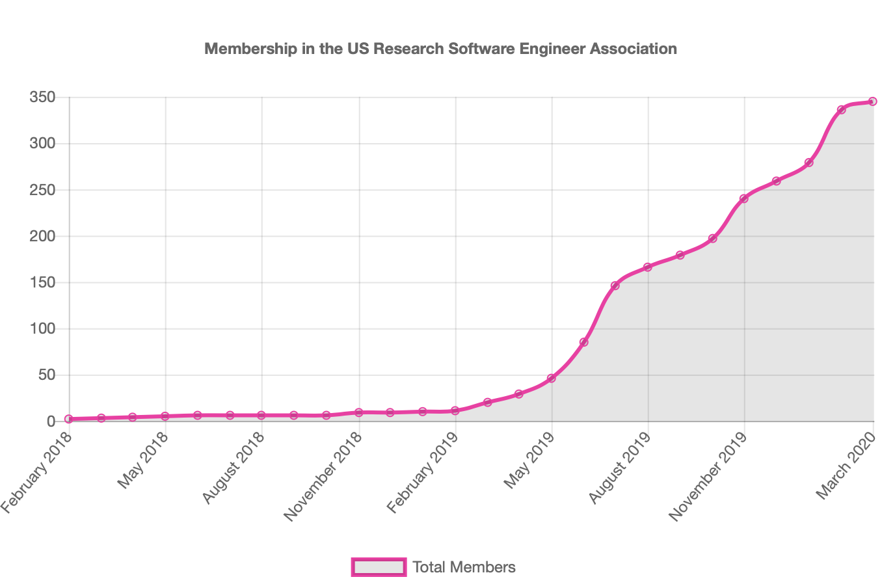The image size is (882, 588).
Task: Click the August 2019 data point
Action: 648,267
